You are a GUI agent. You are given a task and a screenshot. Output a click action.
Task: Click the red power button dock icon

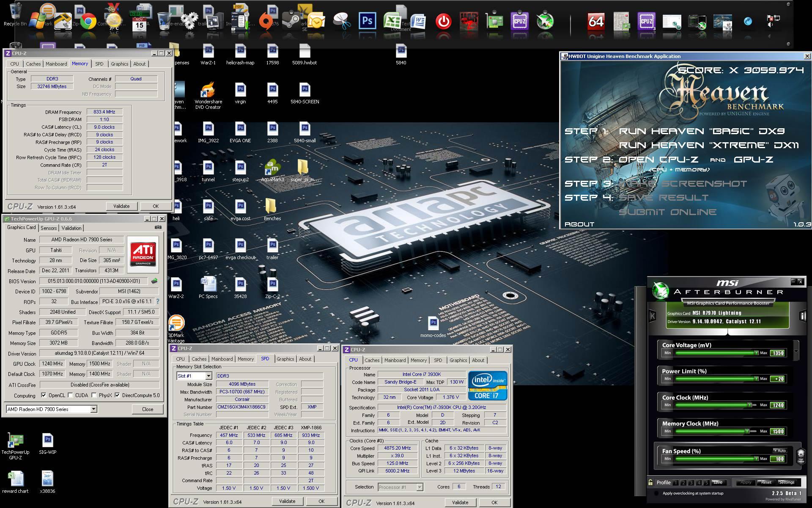point(443,21)
